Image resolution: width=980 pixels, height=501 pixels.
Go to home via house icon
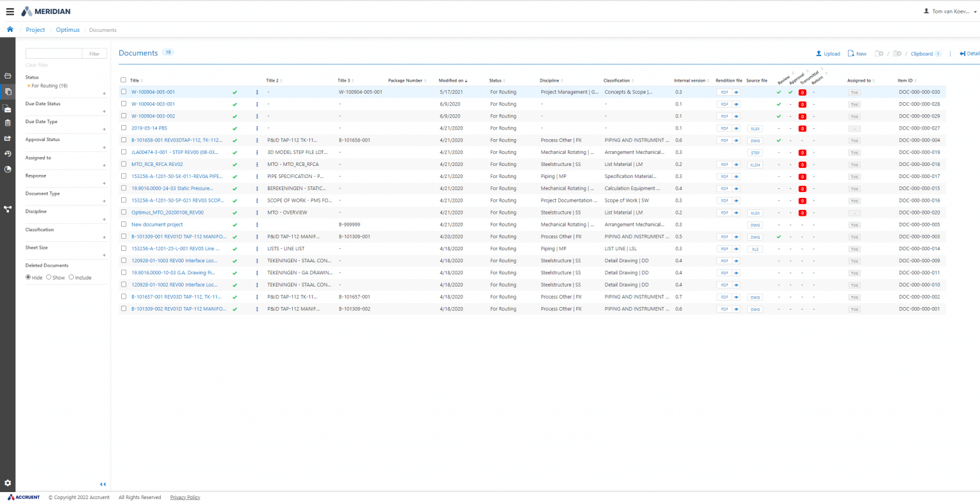10,29
